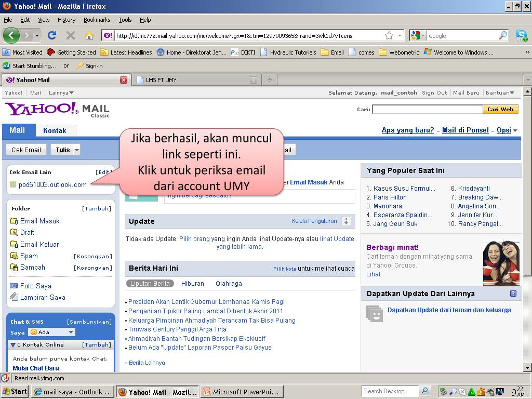
Task: Close the Yahoo! Mail tab
Action: tap(124, 80)
